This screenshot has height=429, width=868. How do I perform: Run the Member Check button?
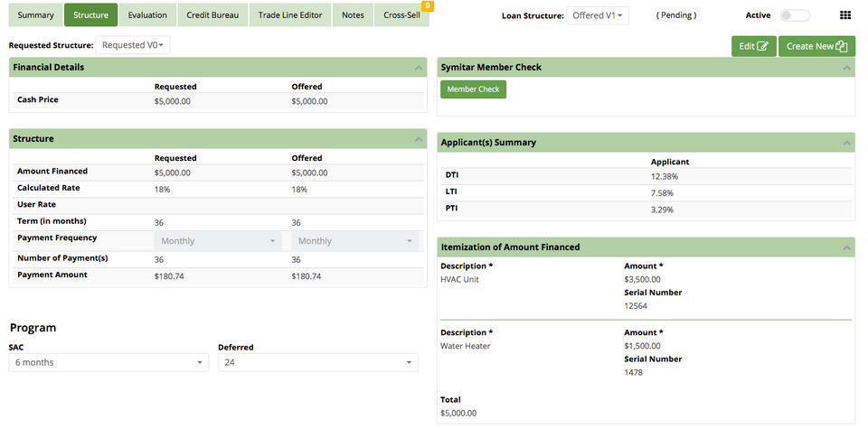click(x=473, y=89)
